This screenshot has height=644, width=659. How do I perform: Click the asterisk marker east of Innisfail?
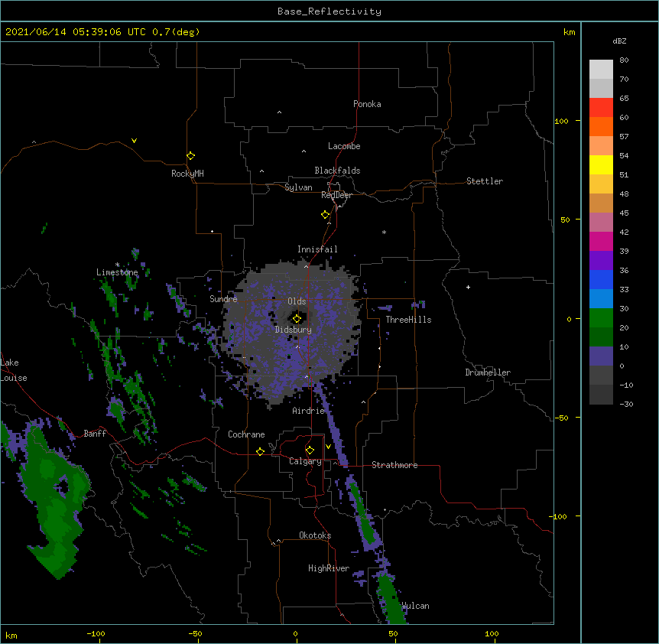384,232
